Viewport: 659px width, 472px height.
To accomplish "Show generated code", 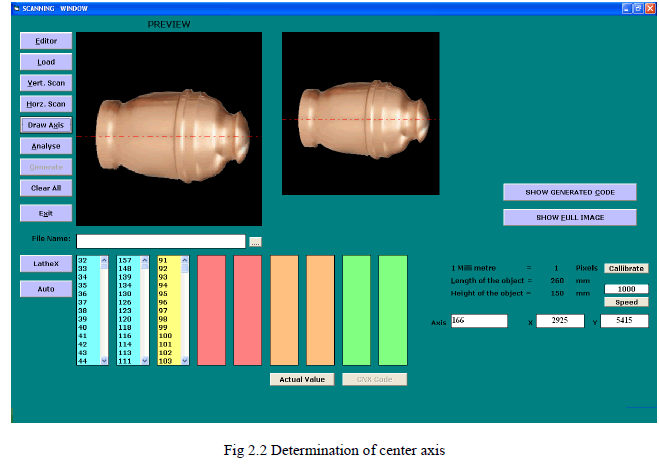I will click(x=569, y=192).
